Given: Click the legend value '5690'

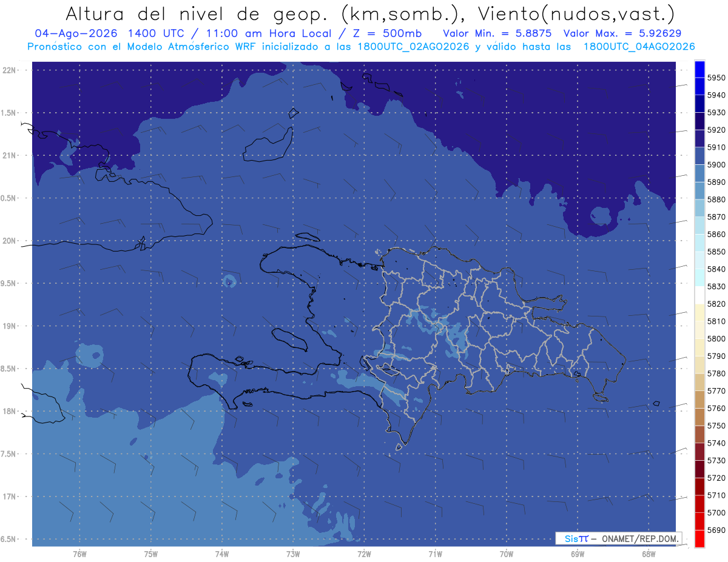Looking at the screenshot, I should 716,530.
